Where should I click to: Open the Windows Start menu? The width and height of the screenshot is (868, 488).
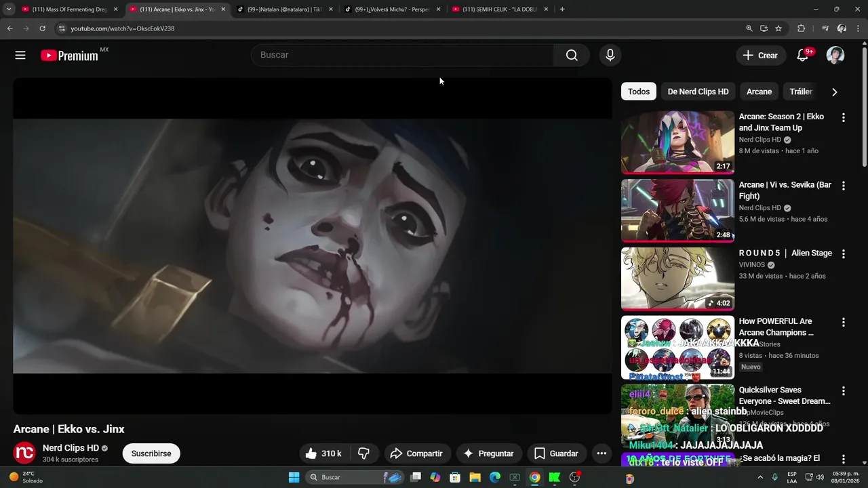click(294, 477)
